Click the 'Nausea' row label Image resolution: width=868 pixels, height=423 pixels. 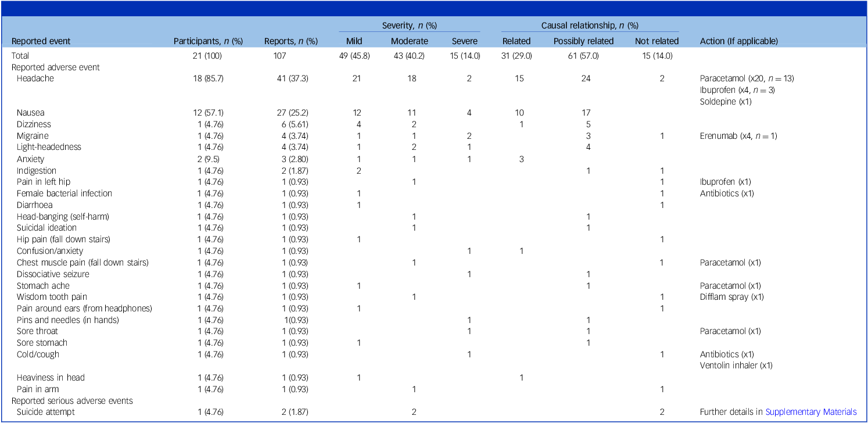pos(31,113)
